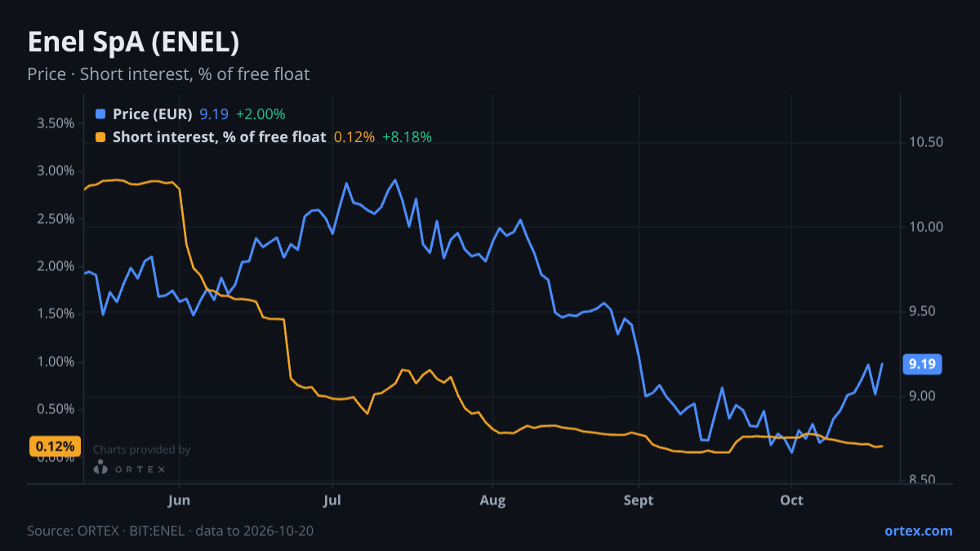Click the 2.00% left axis label
The image size is (980, 551).
56,266
